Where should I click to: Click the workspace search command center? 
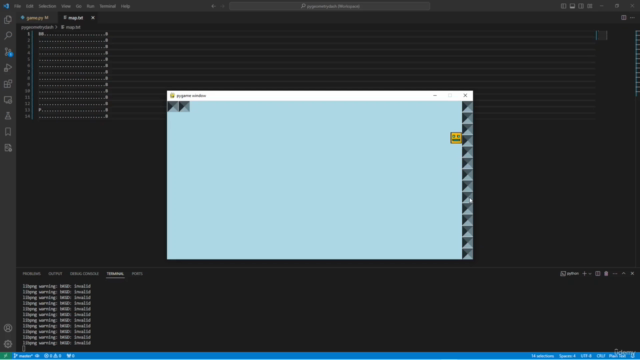click(x=330, y=6)
